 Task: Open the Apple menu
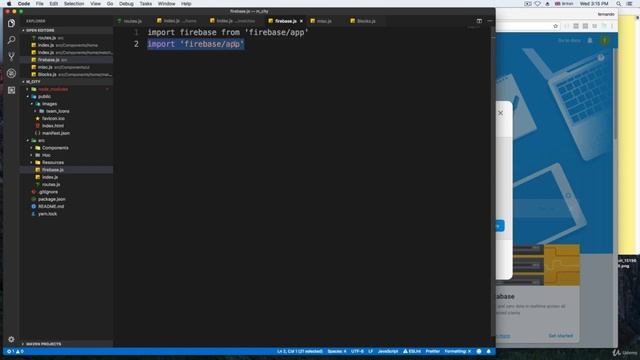coord(9,4)
